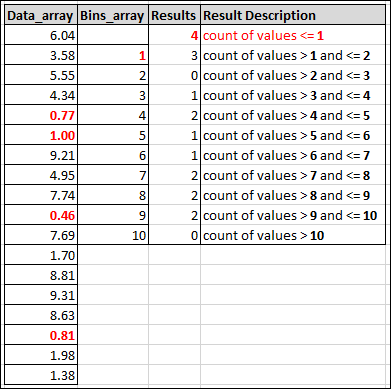Click the data cell with 3.58
391x389 pixels.
tap(41, 55)
